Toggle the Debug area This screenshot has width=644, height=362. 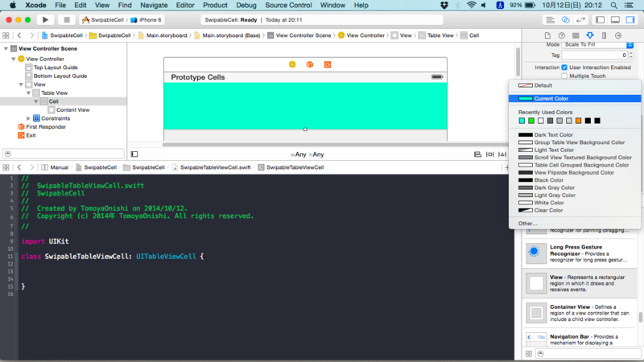615,19
